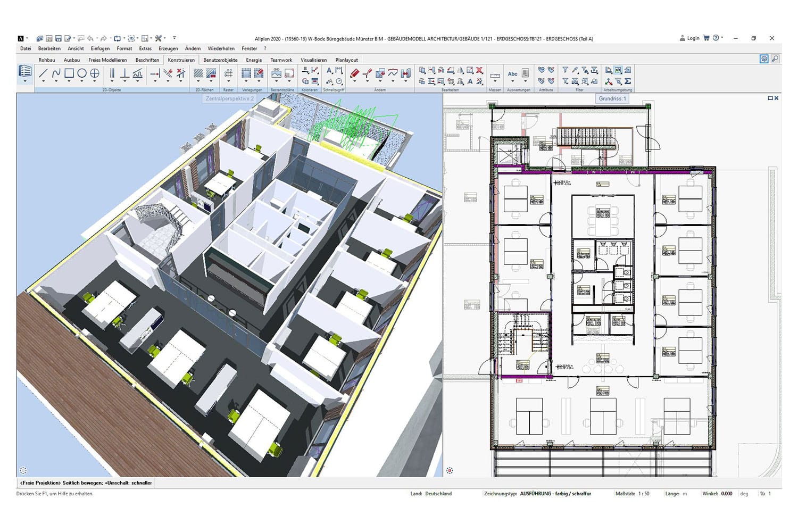Click the dimension line tool in Schnellzugriff
This screenshot has height=532, width=798.
tap(339, 70)
